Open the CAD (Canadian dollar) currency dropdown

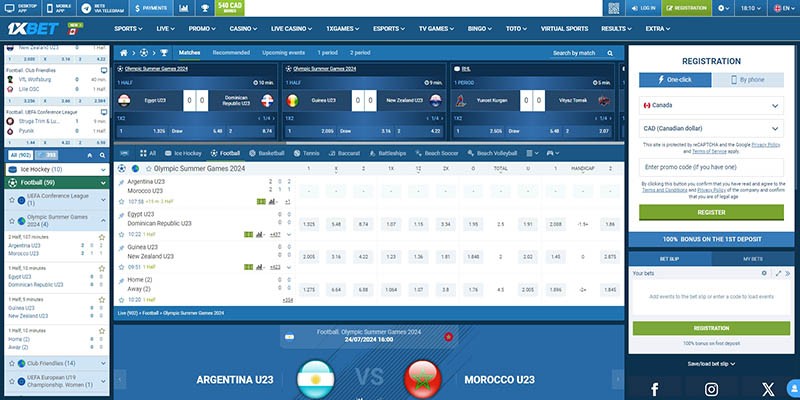pyautogui.click(x=711, y=129)
